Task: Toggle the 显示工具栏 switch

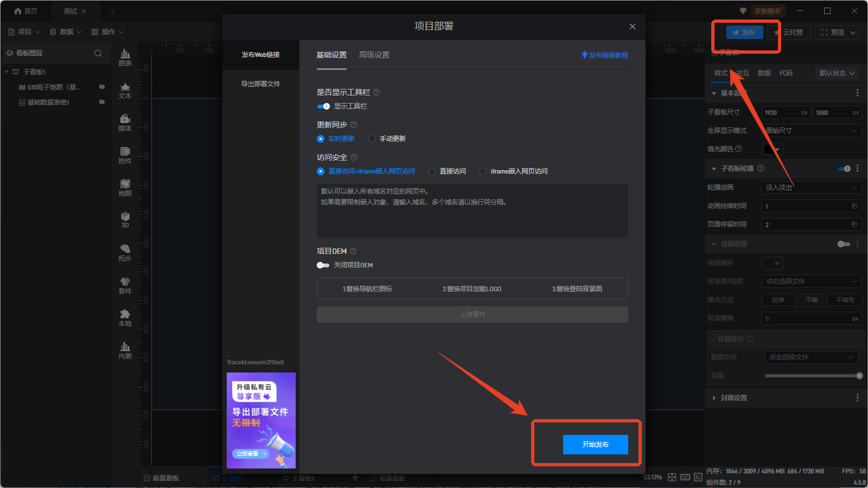Action: (x=323, y=106)
